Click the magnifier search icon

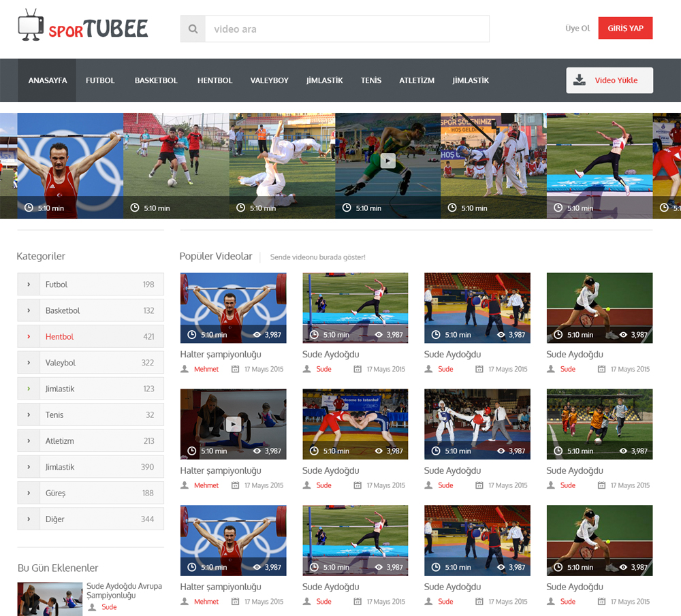[193, 29]
